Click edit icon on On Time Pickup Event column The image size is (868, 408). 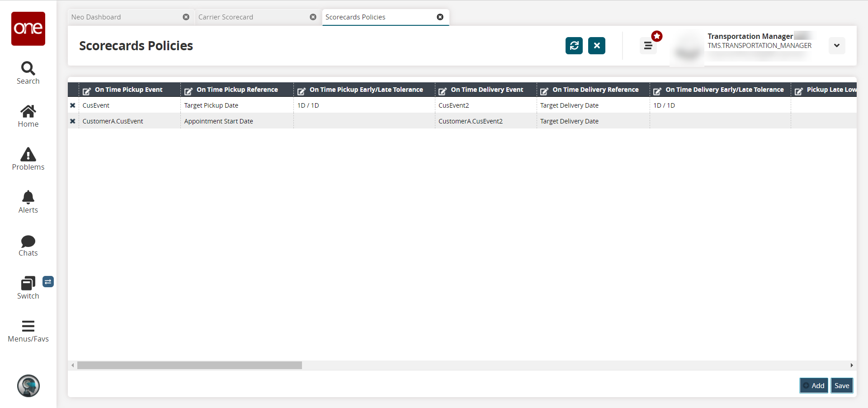(x=87, y=90)
